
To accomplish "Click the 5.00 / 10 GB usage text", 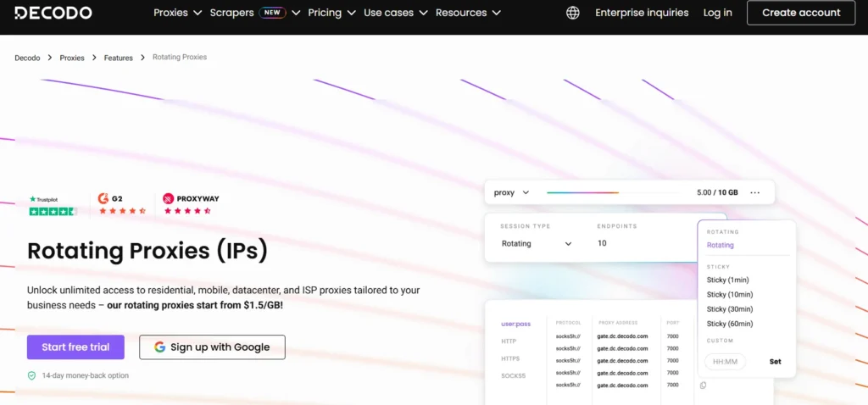I will point(717,192).
